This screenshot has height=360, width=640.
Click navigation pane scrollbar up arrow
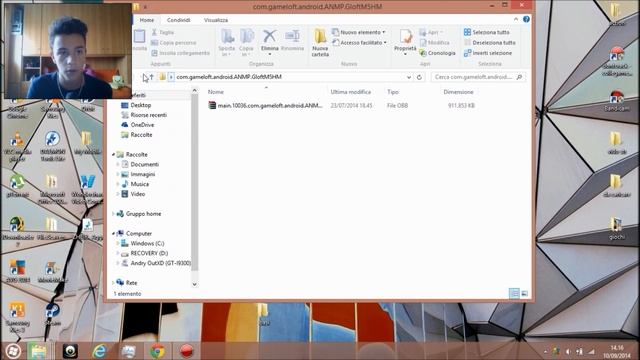tap(194, 91)
